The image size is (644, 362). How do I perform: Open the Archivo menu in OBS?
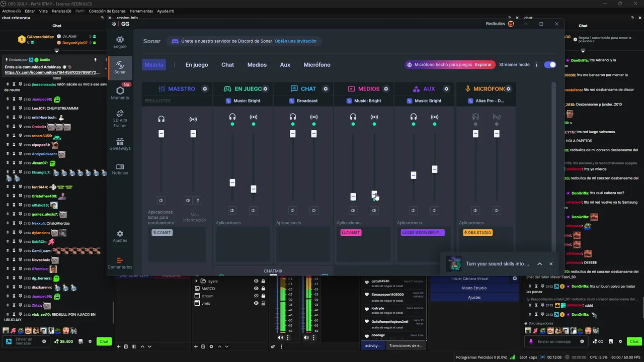(12, 11)
